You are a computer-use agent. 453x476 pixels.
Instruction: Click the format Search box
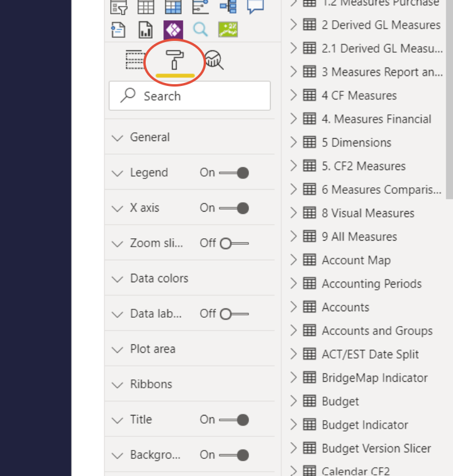coord(189,96)
